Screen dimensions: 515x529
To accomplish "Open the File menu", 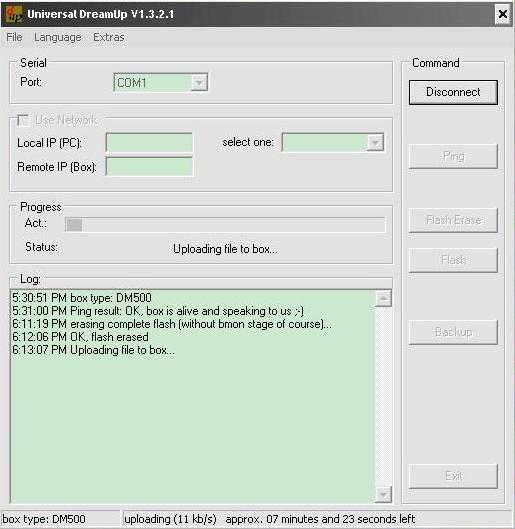I will click(x=14, y=37).
